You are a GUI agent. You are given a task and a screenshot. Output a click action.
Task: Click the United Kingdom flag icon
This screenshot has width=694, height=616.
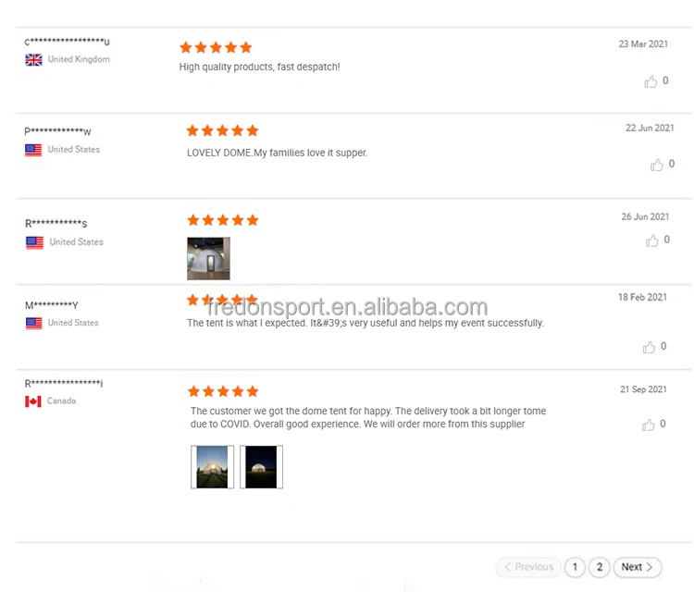click(x=33, y=60)
